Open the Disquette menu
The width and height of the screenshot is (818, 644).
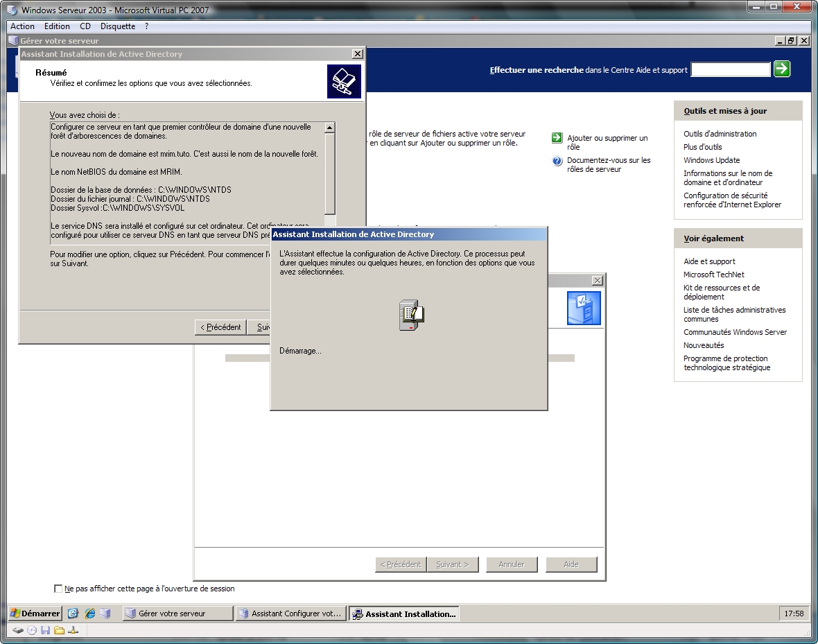118,26
